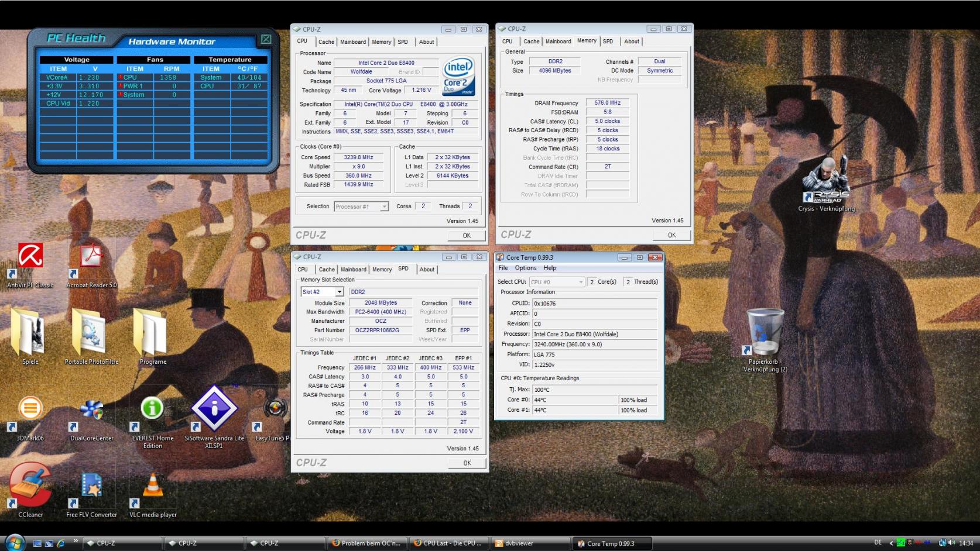
Task: Click Core Temp window title icon
Action: point(501,257)
